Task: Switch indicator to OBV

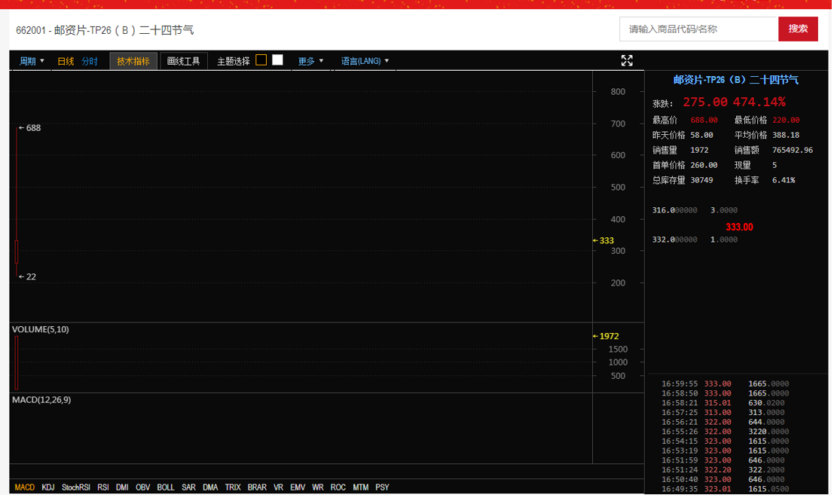Action: point(142,487)
